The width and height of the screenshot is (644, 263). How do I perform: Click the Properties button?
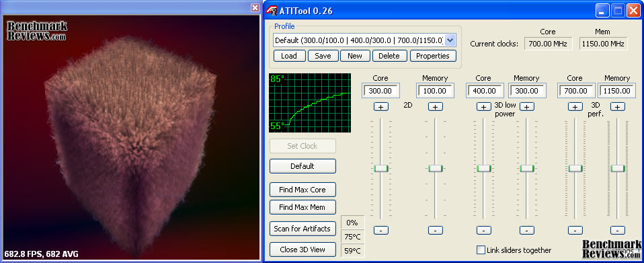click(433, 56)
